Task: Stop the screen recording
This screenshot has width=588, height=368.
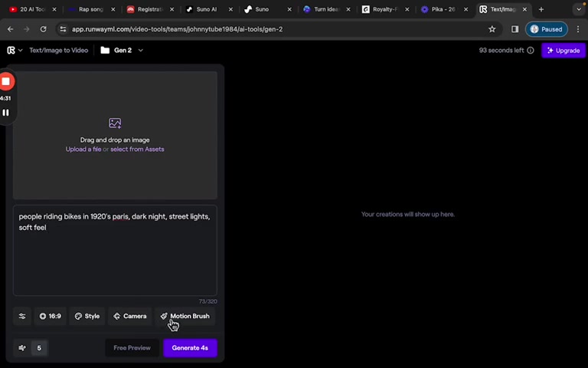Action: pyautogui.click(x=6, y=81)
